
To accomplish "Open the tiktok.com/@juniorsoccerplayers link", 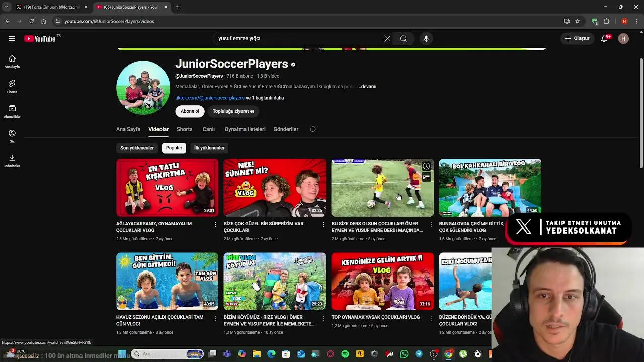I will pos(210,98).
